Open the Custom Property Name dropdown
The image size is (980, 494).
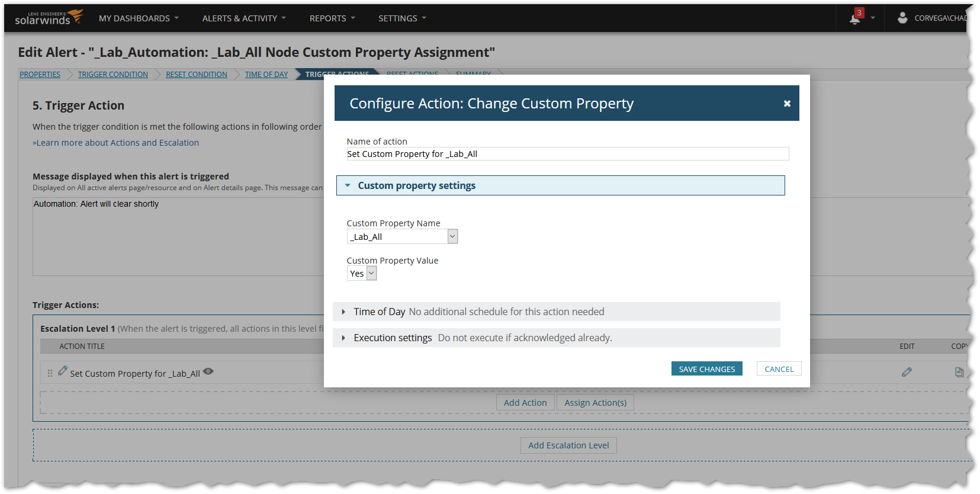pyautogui.click(x=452, y=237)
